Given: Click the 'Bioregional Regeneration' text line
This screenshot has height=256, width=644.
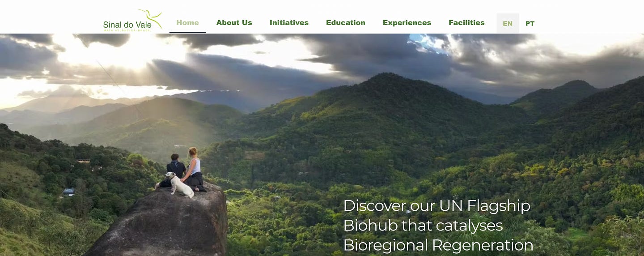Looking at the screenshot, I should click(x=438, y=245).
